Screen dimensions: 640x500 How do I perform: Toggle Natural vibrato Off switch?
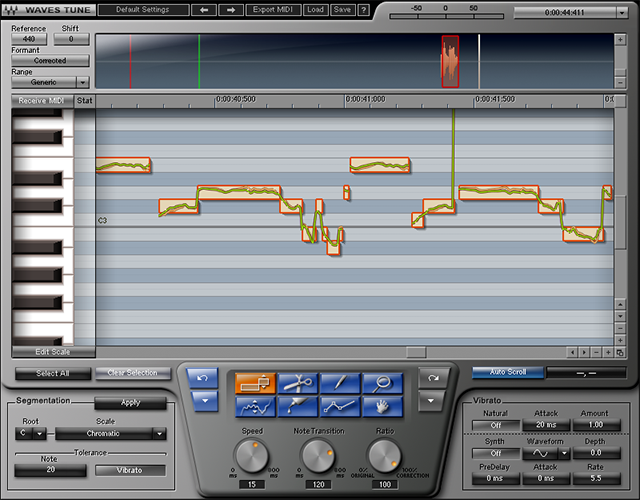pyautogui.click(x=496, y=425)
